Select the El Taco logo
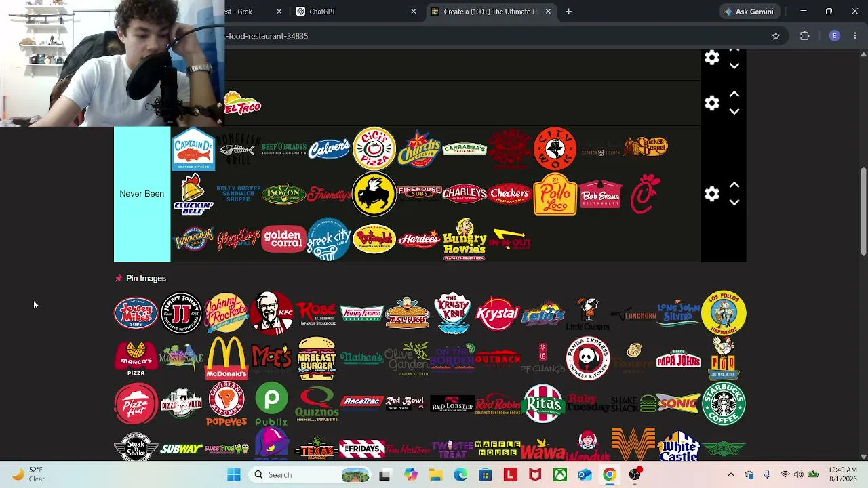Screen dimensions: 868x488 coord(242,104)
